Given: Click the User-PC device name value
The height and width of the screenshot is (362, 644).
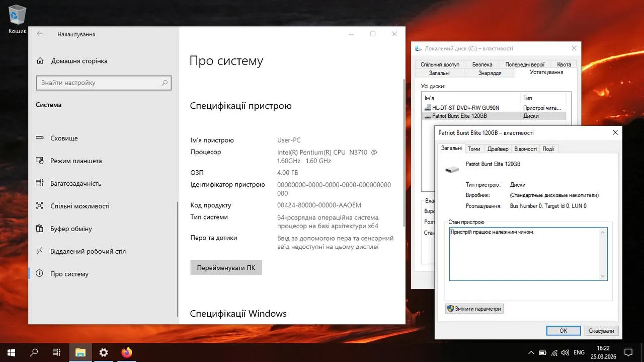Looking at the screenshot, I should [x=289, y=140].
